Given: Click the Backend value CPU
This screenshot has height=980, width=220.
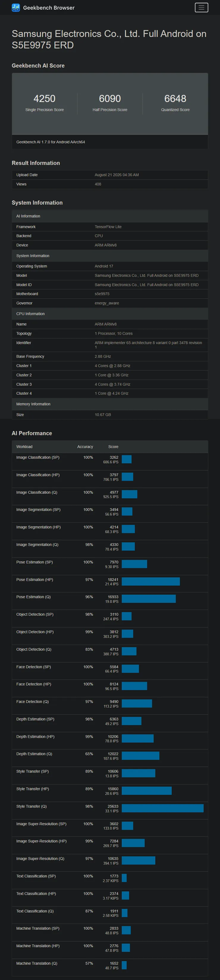Looking at the screenshot, I should 99,236.
